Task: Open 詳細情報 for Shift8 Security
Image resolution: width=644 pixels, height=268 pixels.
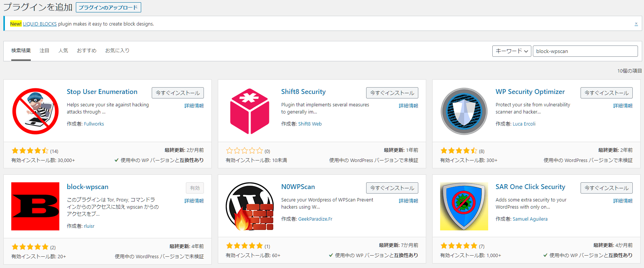Action: [409, 106]
